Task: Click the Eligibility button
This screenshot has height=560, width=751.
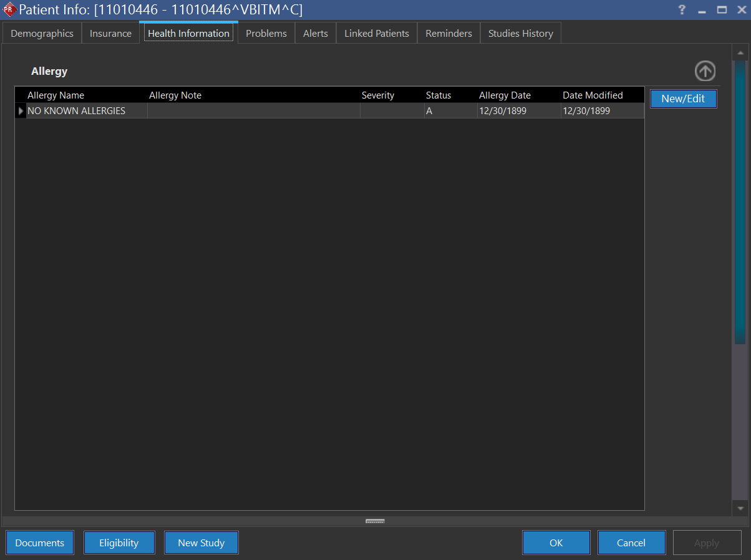Action: coord(119,543)
